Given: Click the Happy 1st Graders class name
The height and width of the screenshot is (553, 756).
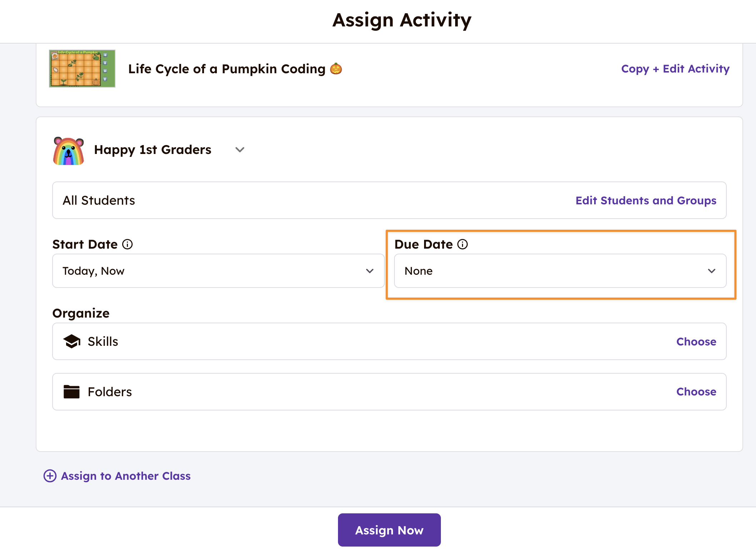Looking at the screenshot, I should tap(153, 150).
